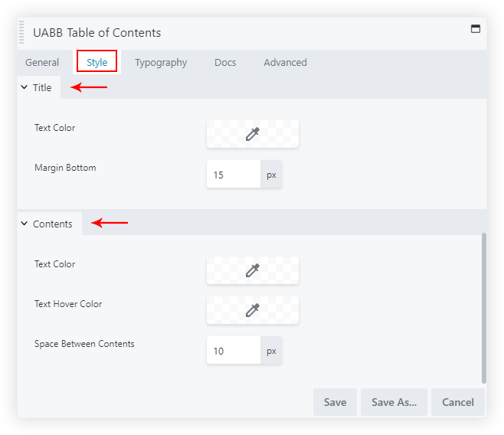
Task: Click the Margin Bottom value field
Action: click(233, 175)
